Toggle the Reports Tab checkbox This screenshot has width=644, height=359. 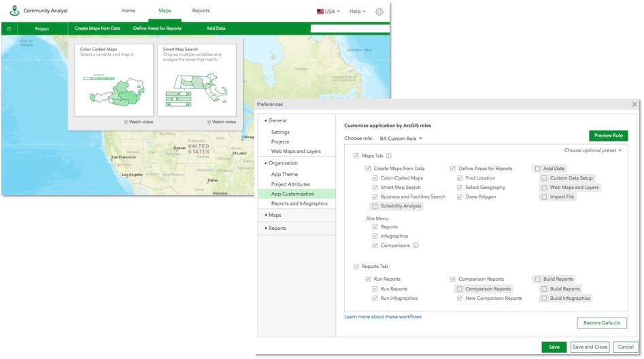[356, 267]
